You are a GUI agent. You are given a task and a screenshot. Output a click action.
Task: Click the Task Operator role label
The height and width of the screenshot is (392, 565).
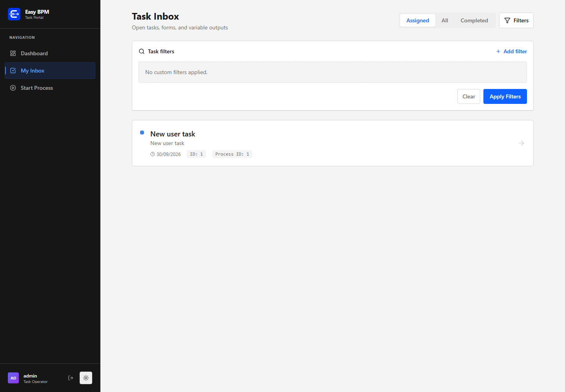pos(35,382)
